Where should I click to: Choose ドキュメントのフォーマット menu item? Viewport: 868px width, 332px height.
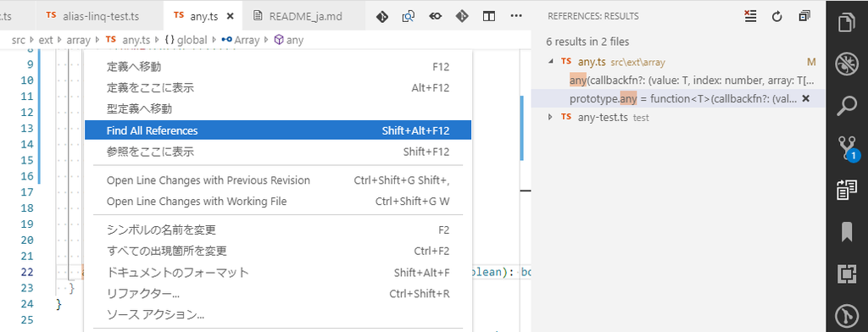pyautogui.click(x=278, y=272)
